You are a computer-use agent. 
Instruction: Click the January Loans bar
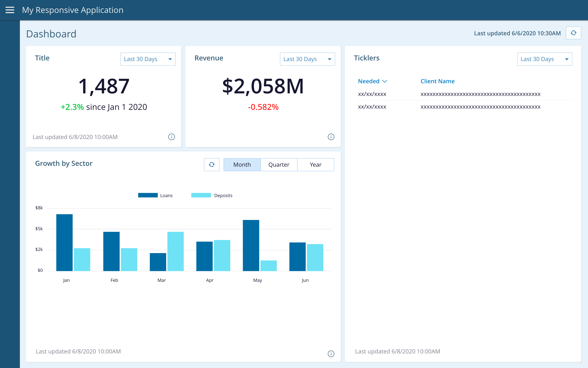[64, 243]
